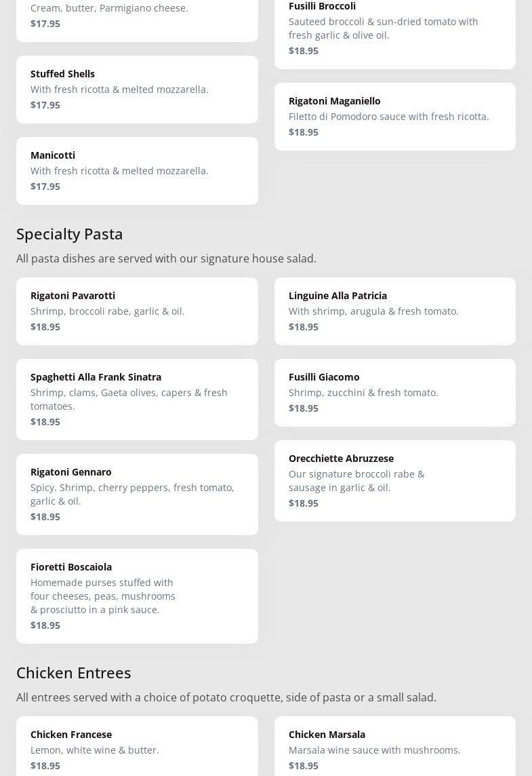Image resolution: width=532 pixels, height=776 pixels.
Task: Open the Fusilli Giacomo card
Action: point(395,393)
